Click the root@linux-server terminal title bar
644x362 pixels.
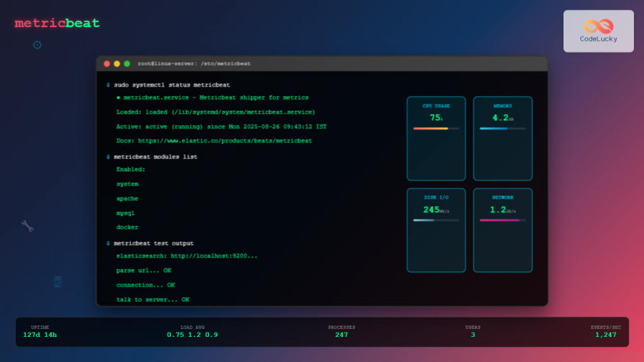tap(194, 63)
